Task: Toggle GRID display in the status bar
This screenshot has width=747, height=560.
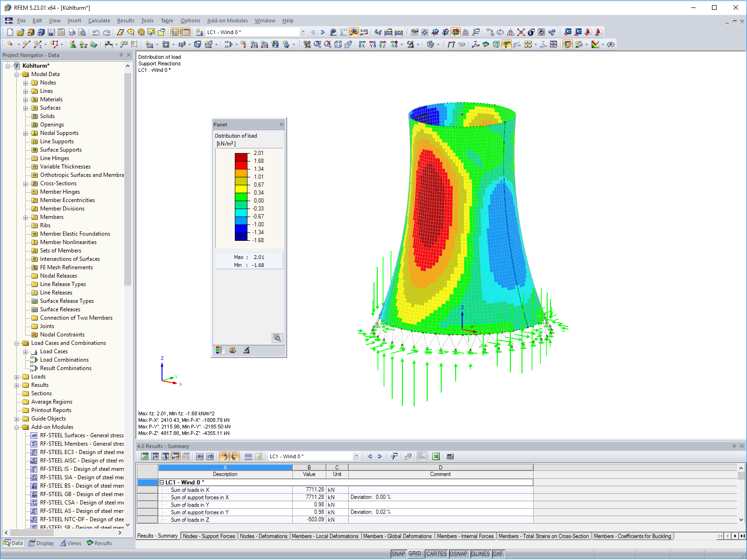Action: (x=415, y=554)
